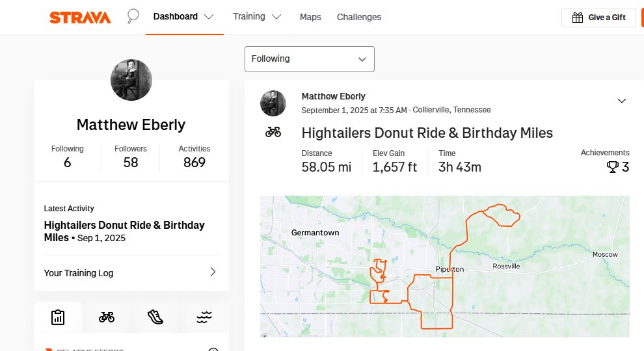Open Hightailers Donut Ride & Birthday Miles activity title

click(x=427, y=133)
